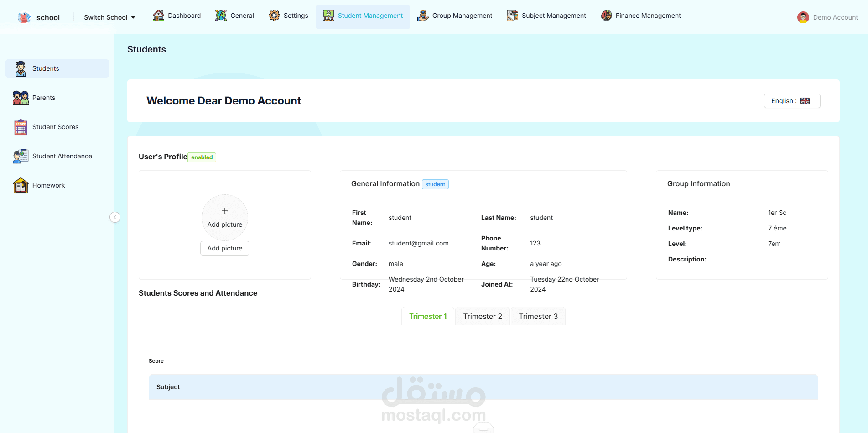Image resolution: width=868 pixels, height=433 pixels.
Task: Click the Students page title
Action: pyautogui.click(x=146, y=49)
